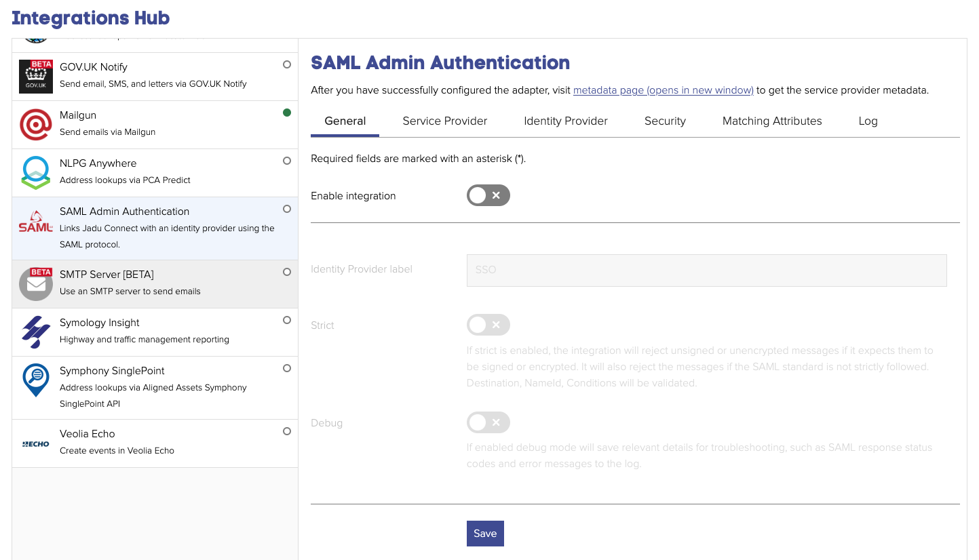
Task: Open the metadata page link
Action: tap(664, 90)
